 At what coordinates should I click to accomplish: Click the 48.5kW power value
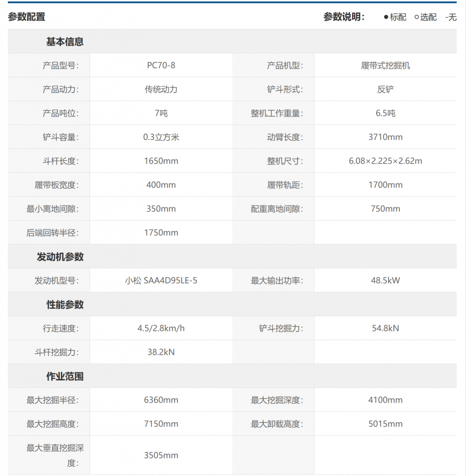386,280
